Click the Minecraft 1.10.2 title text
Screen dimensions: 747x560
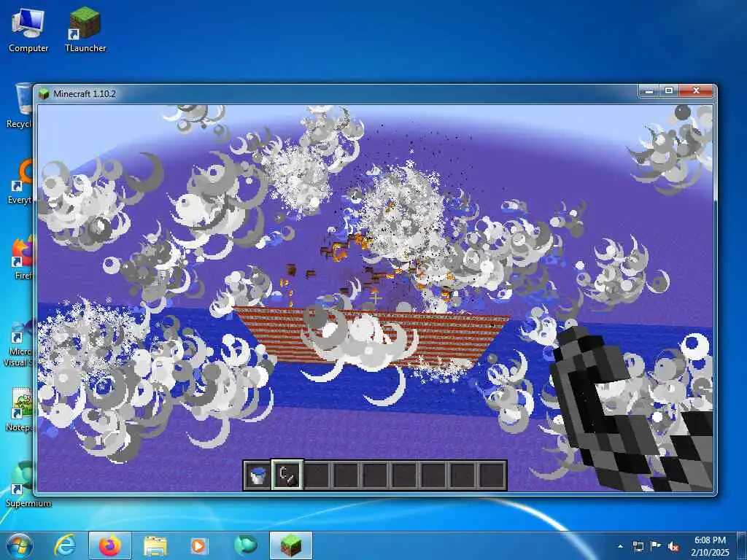(85, 94)
